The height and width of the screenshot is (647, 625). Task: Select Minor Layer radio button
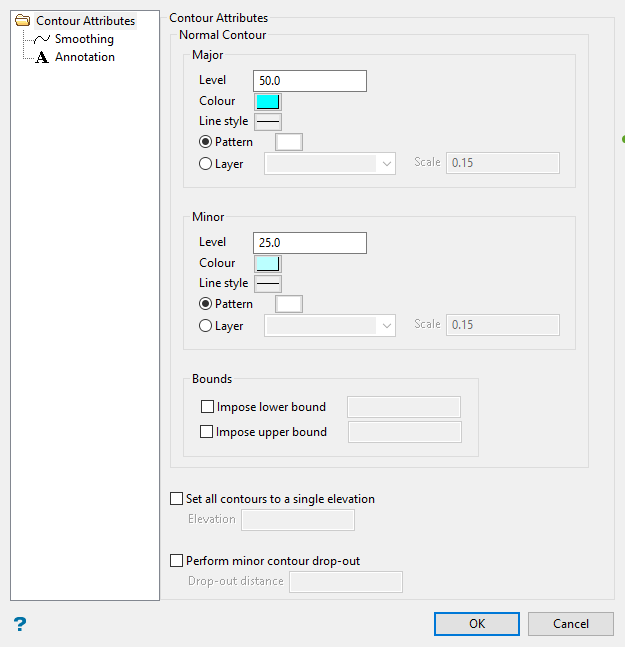[x=205, y=326]
